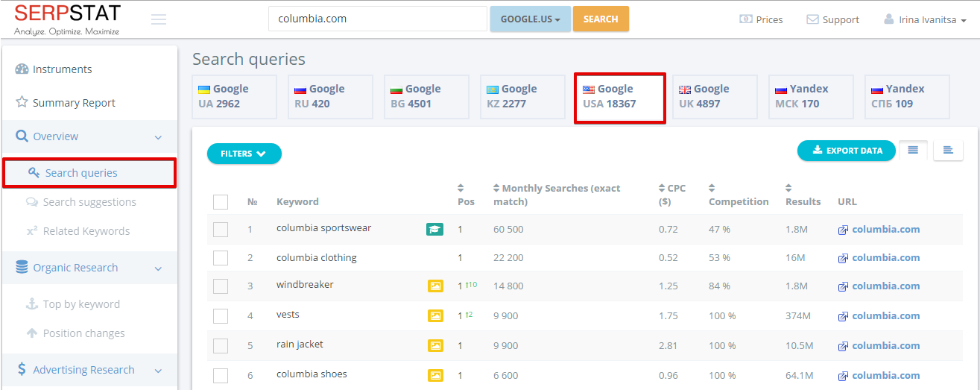Select the Google USA 18367 tab
The width and height of the screenshot is (980, 390).
[619, 98]
